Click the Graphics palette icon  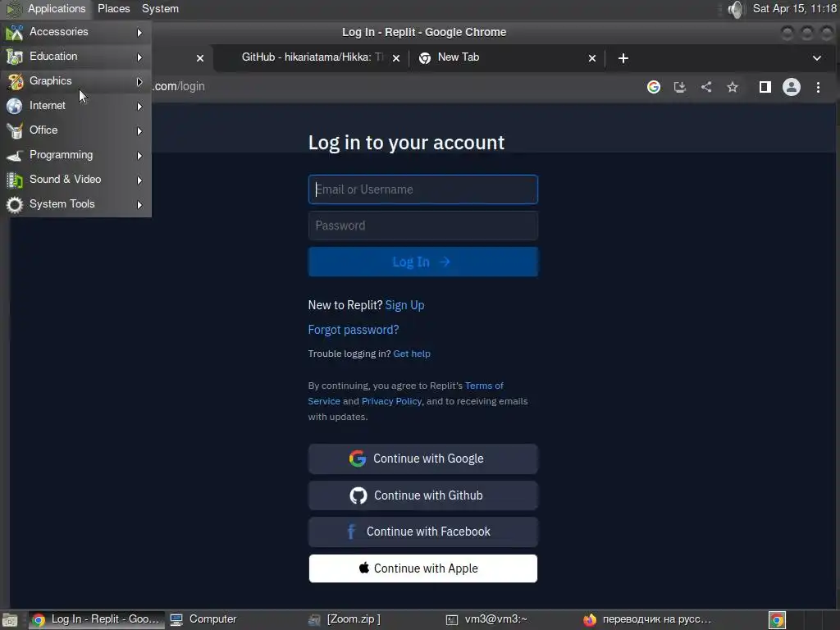(15, 81)
